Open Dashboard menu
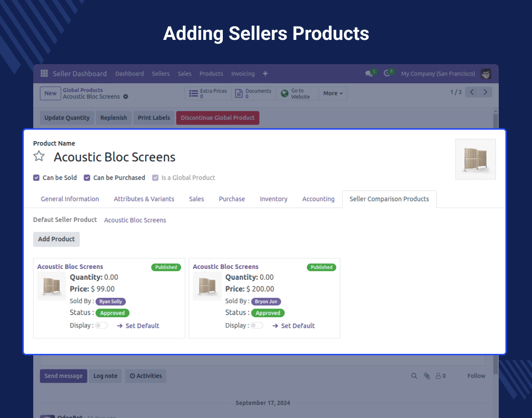Image resolution: width=532 pixels, height=418 pixels. (x=129, y=74)
